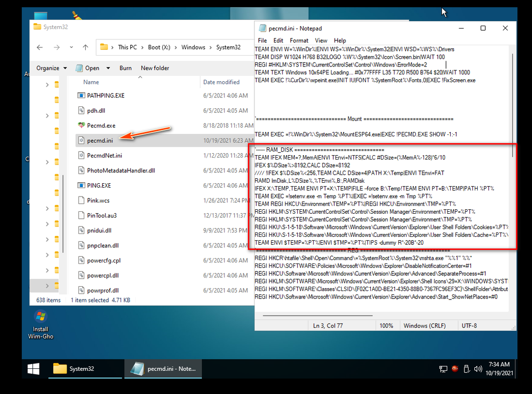Click the Notepad title bar icon
Viewport: 532px width, 394px height.
[x=262, y=29]
